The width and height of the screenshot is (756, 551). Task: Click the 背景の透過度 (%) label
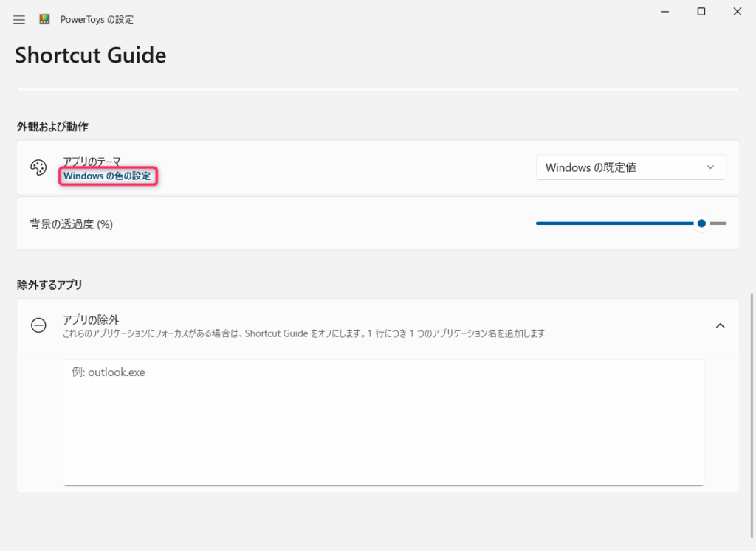coord(72,224)
